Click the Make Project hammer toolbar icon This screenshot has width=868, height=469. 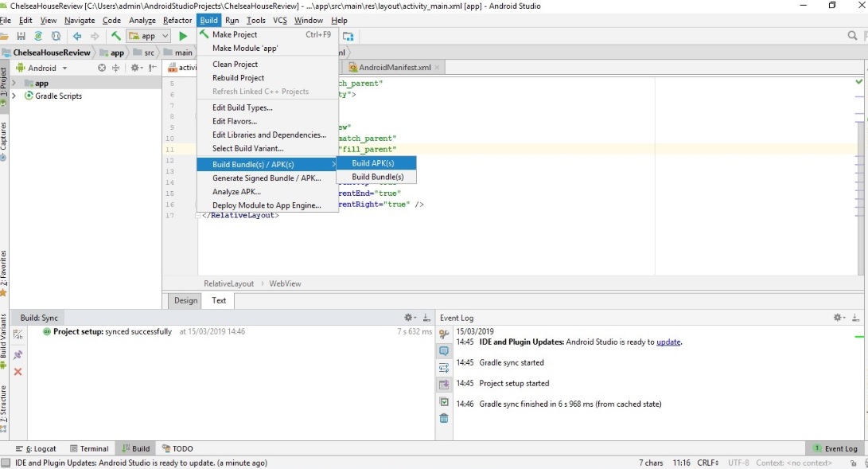click(116, 36)
